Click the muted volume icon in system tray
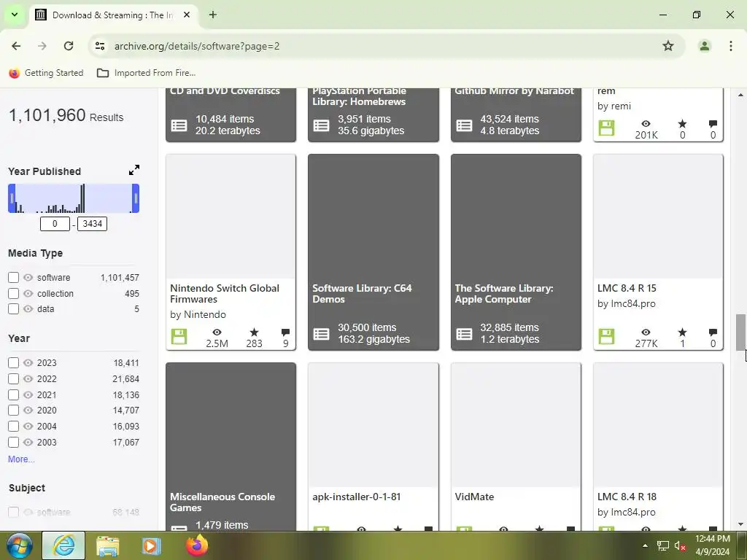 click(680, 546)
